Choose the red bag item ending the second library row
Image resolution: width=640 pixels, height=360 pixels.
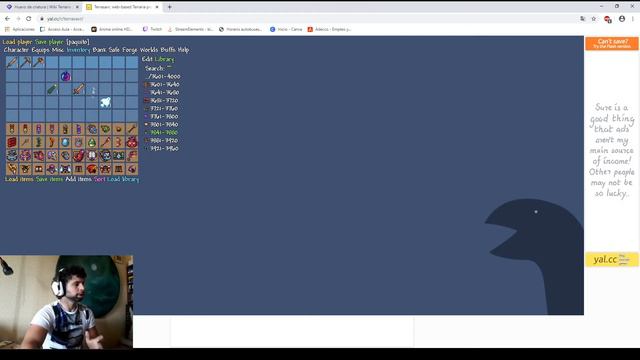pyautogui.click(x=132, y=142)
